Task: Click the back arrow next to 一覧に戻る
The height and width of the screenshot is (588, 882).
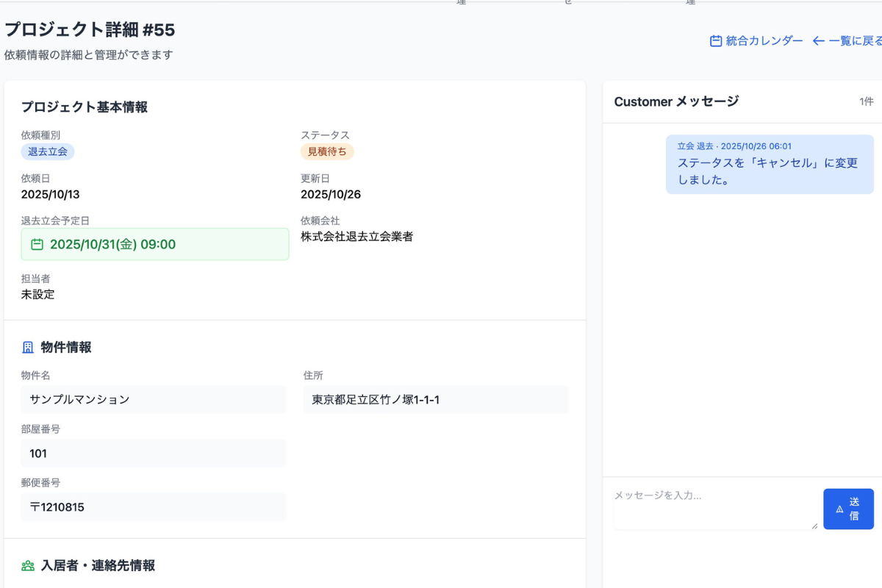Action: point(818,41)
